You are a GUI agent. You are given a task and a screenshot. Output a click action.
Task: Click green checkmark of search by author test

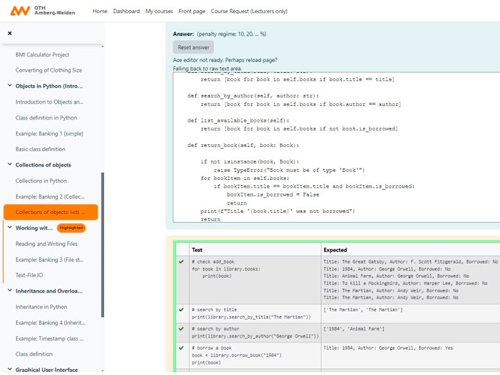click(181, 329)
